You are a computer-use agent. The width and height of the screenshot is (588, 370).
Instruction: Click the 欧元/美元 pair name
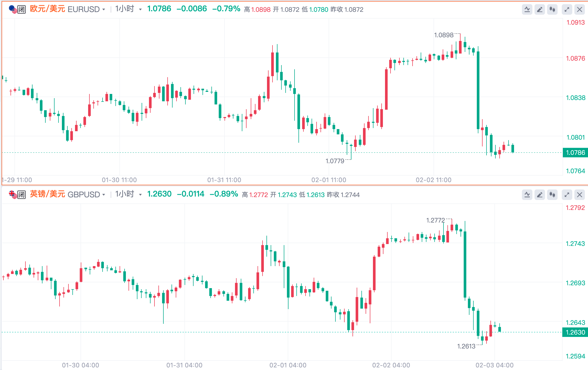tap(47, 9)
